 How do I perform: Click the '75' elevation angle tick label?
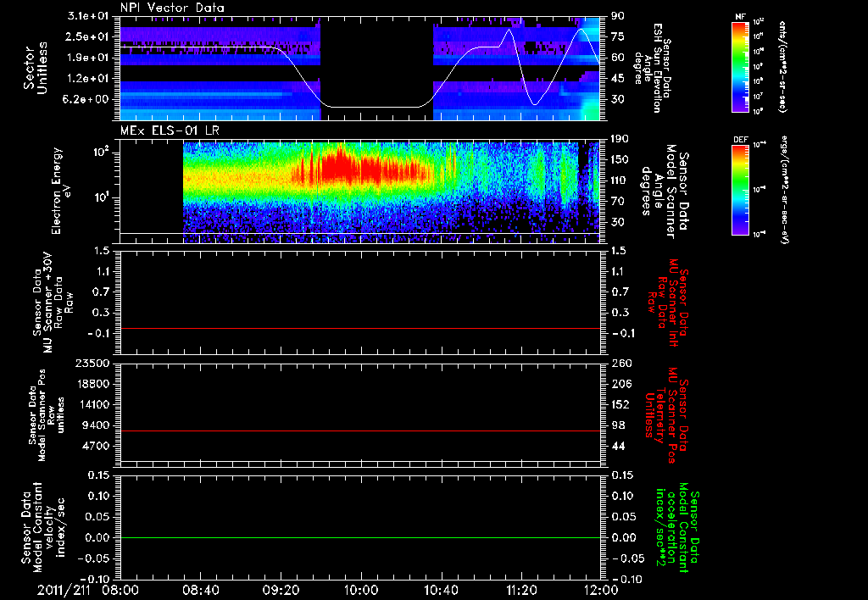(617, 36)
